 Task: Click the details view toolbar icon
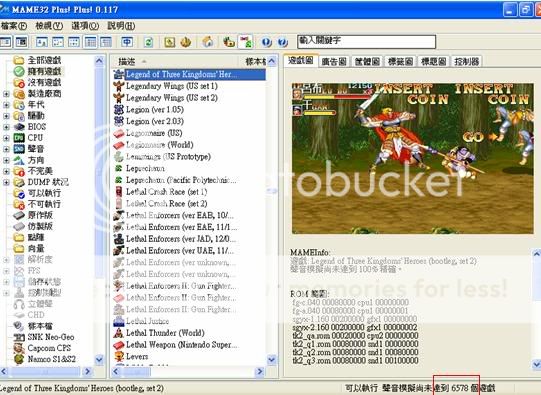coord(90,42)
